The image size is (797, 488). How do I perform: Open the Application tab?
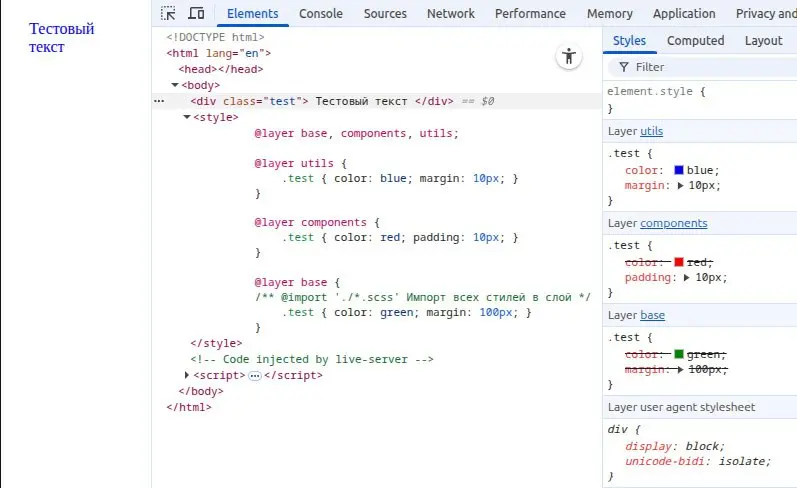(x=684, y=14)
